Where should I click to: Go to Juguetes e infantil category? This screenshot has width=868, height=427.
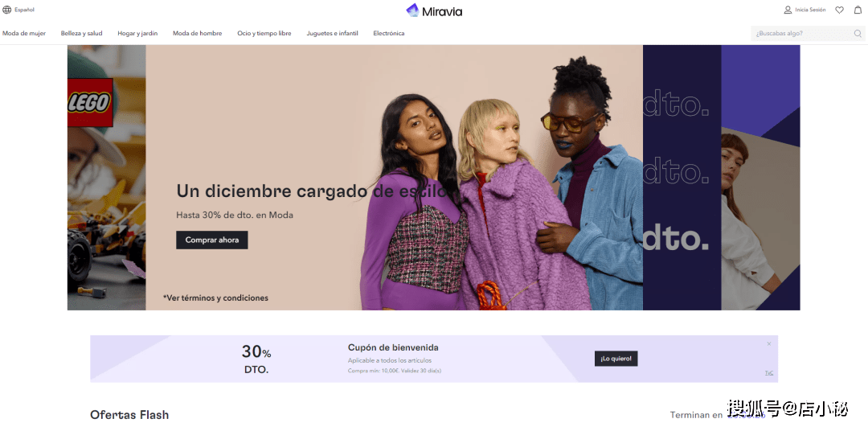click(332, 33)
